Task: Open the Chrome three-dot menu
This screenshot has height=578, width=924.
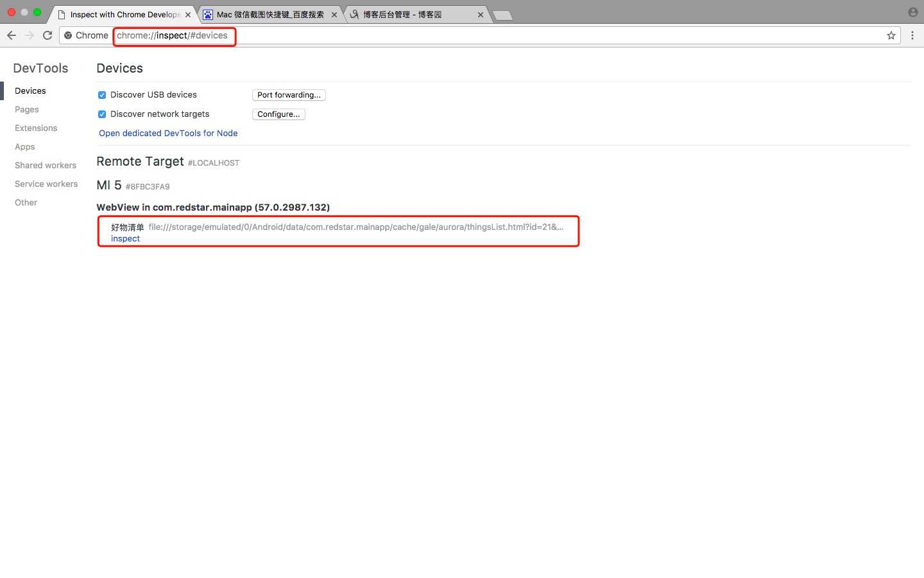Action: 912,35
